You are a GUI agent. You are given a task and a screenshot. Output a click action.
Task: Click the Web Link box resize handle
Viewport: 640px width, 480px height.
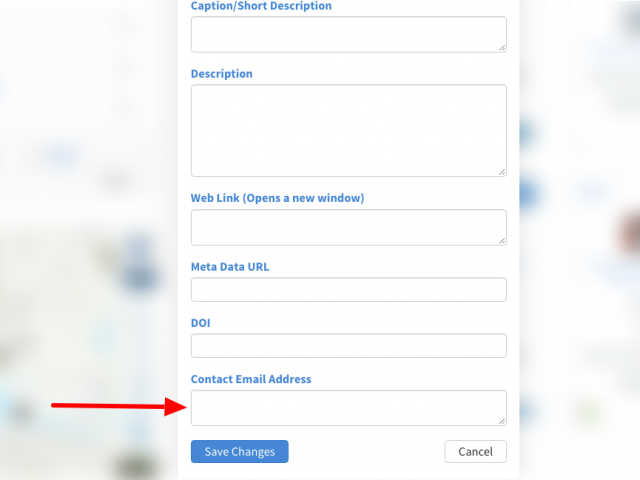(x=502, y=241)
